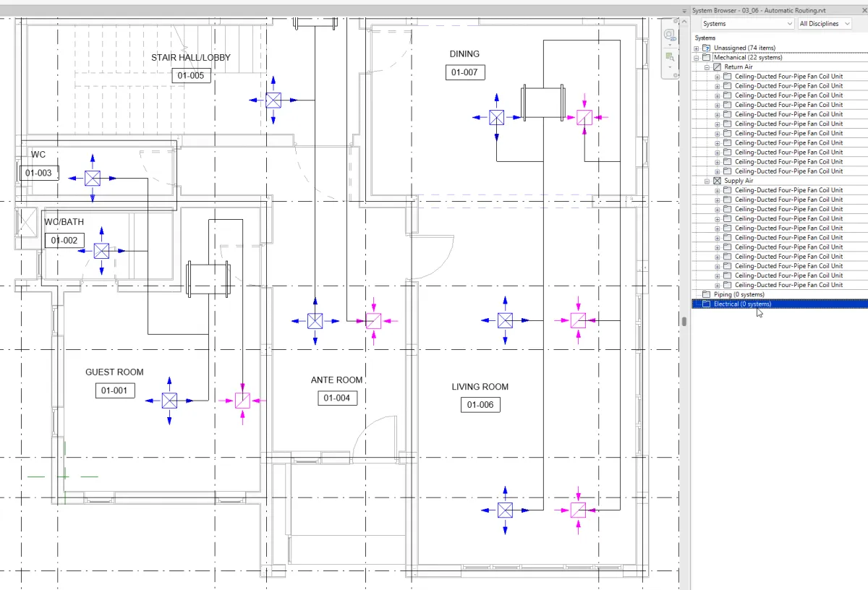Click the 2D steering wheel navigation icon

point(669,35)
